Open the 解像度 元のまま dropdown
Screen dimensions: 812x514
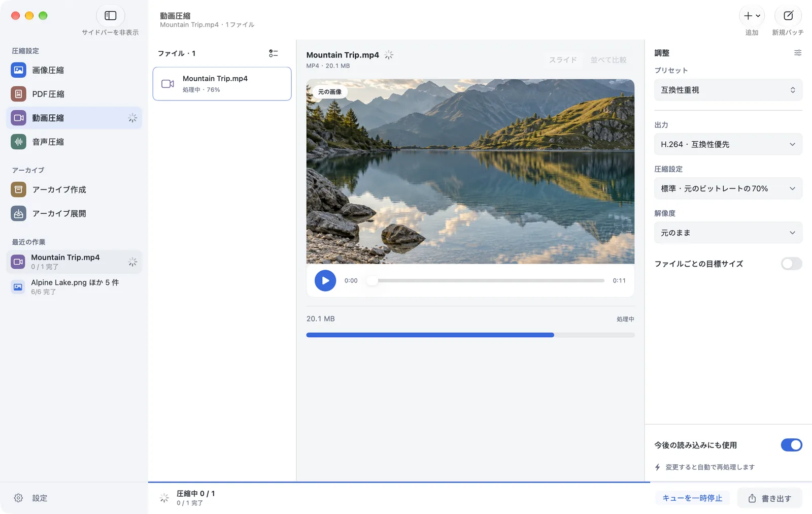click(x=728, y=233)
